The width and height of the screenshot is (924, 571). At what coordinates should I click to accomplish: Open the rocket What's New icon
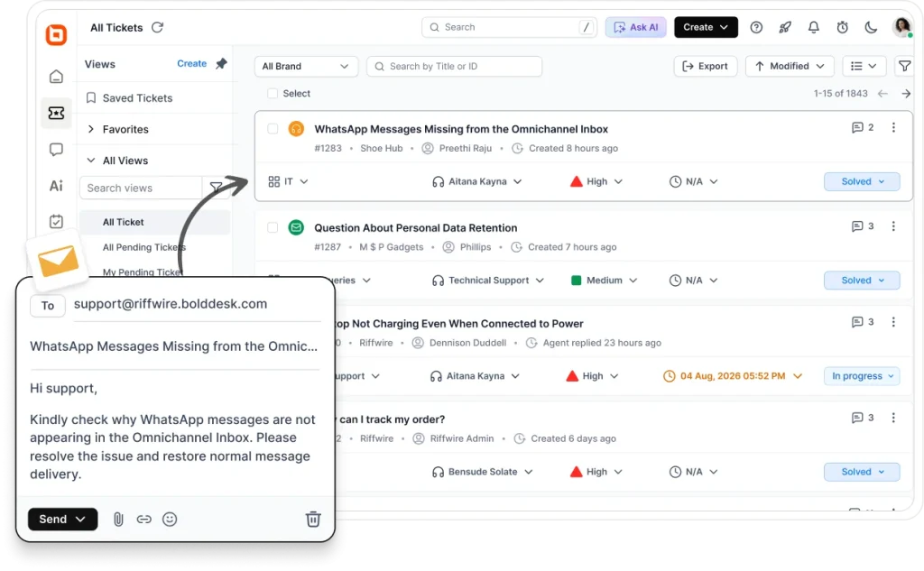coord(785,27)
